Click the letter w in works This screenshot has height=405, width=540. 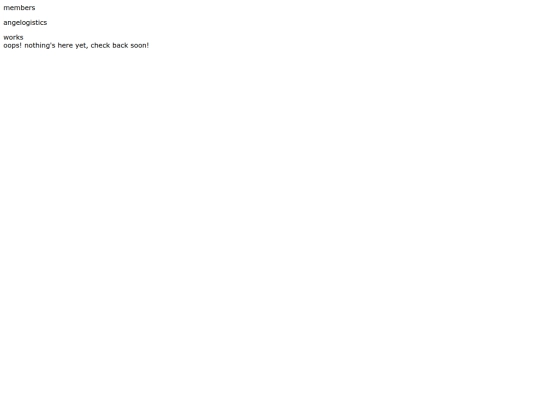click(x=6, y=38)
